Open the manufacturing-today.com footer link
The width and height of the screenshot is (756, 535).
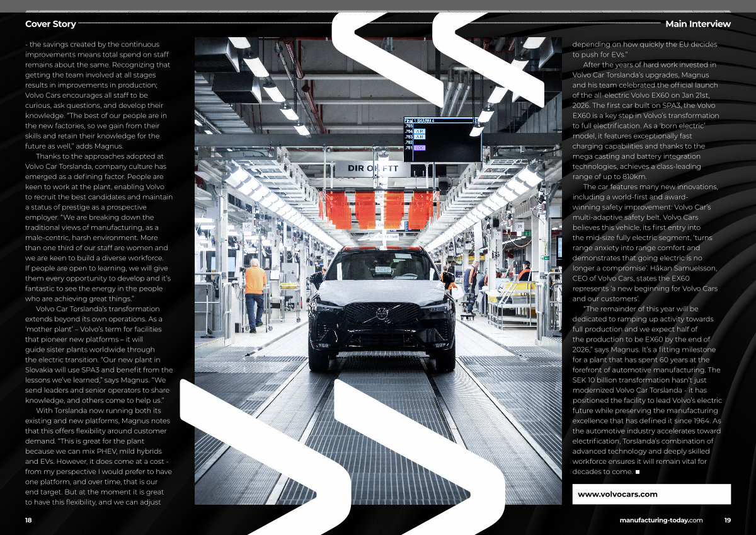tap(661, 520)
